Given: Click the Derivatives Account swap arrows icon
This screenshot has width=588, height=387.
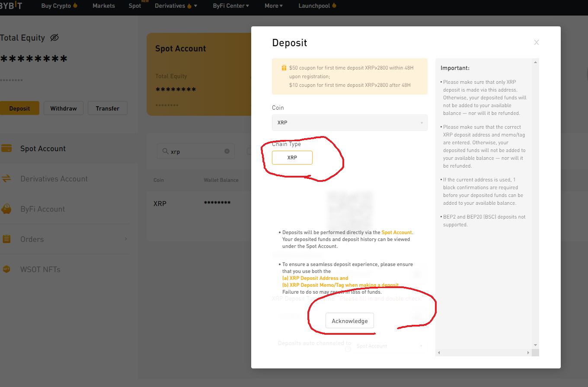Looking at the screenshot, I should coord(6,178).
